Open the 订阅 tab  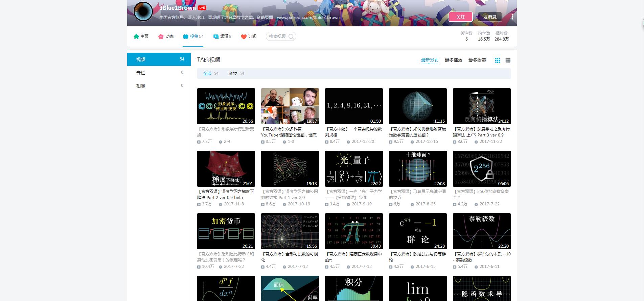[x=249, y=36]
